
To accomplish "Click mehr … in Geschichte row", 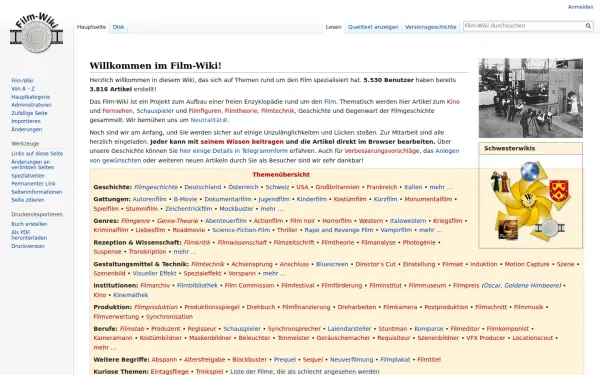I will pyautogui.click(x=440, y=187).
